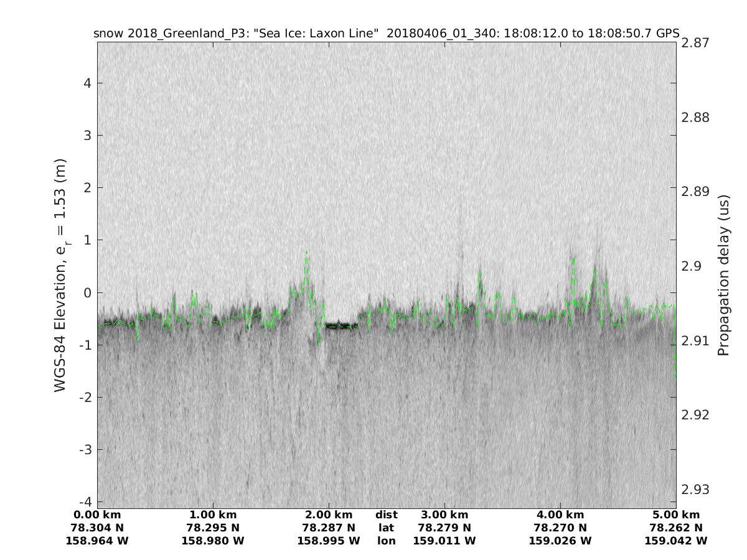
Task: Select the "5.00 km" distance tick label
Action: pyautogui.click(x=675, y=515)
